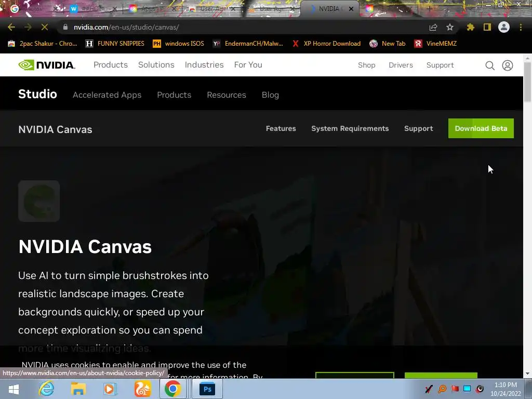Click the NVIDIA Canvas subnav title
This screenshot has height=399, width=532.
tap(55, 129)
